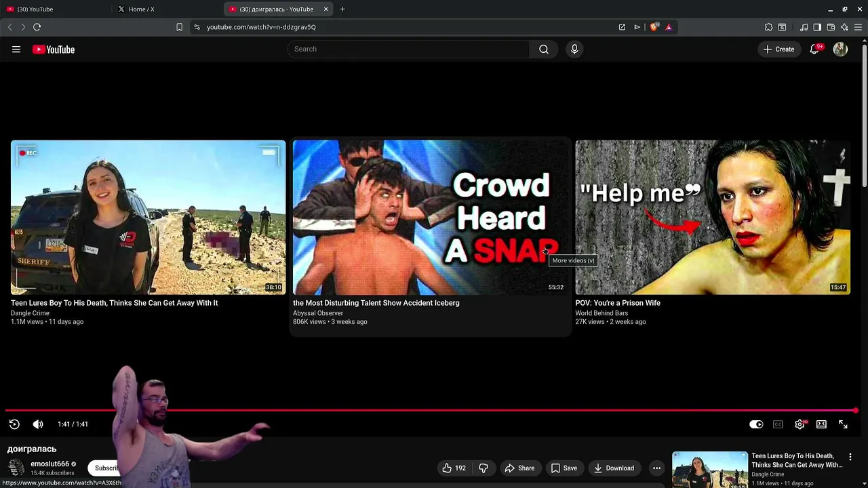The image size is (868, 488).
Task: Open the player settings gear
Action: coord(800,424)
